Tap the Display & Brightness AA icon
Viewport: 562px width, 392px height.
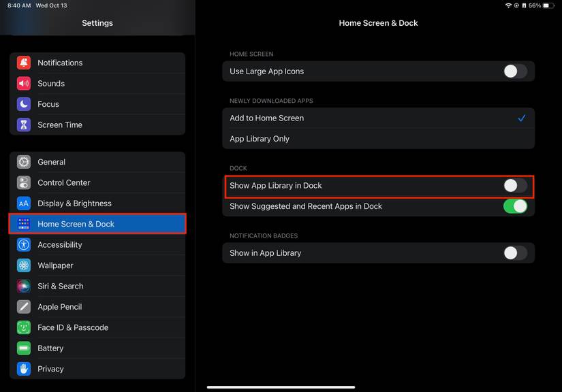(x=24, y=203)
